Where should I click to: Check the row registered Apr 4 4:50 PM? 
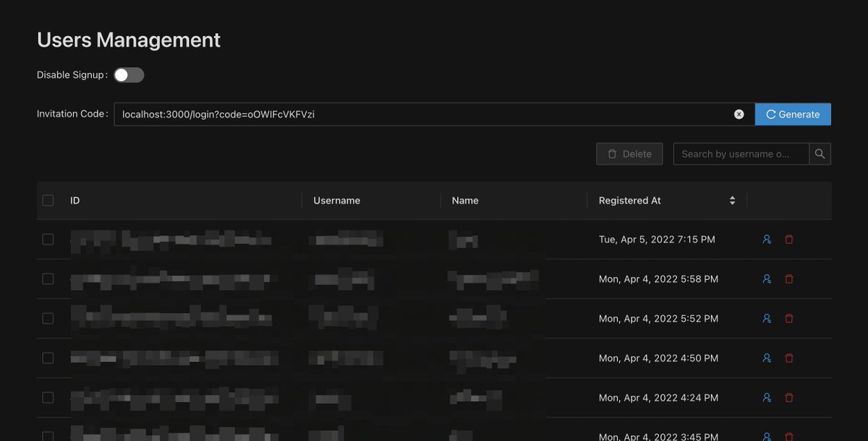(x=48, y=358)
